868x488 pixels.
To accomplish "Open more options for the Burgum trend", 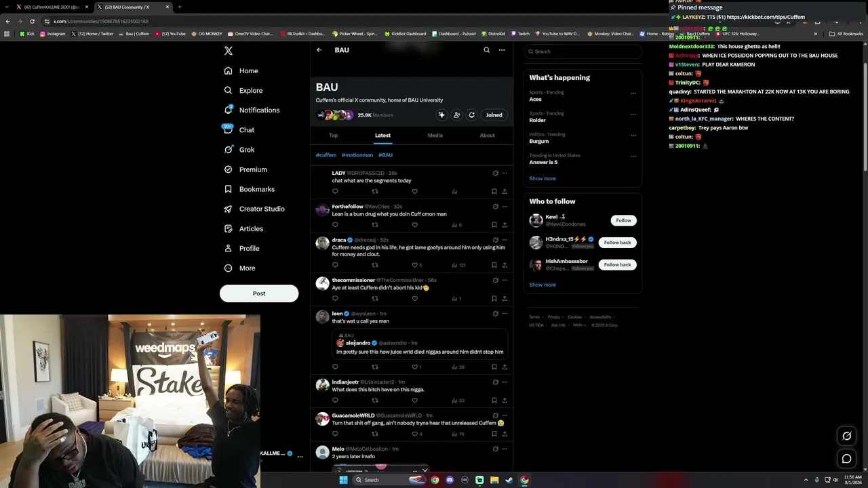I will point(633,136).
